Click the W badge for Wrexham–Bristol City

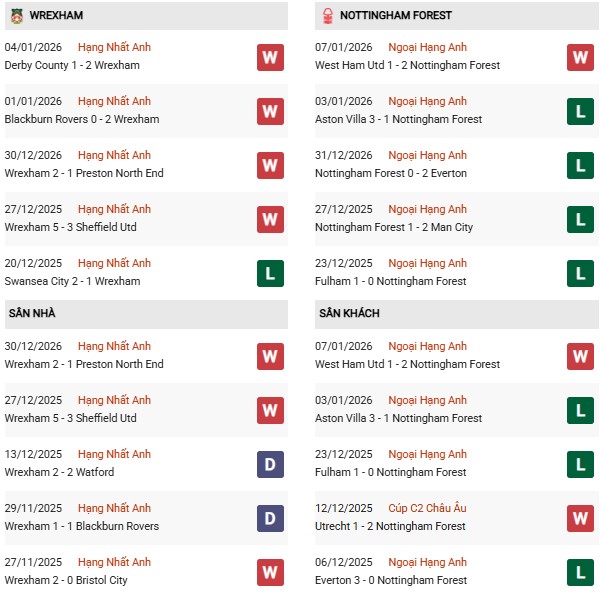point(270,572)
